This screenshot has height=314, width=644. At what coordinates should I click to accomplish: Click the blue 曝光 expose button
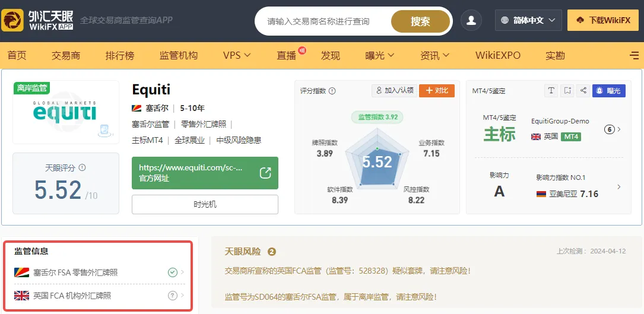click(x=608, y=90)
